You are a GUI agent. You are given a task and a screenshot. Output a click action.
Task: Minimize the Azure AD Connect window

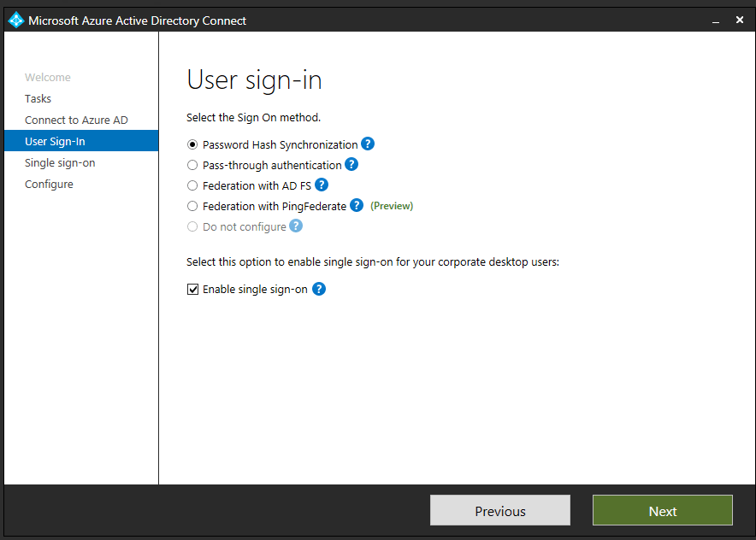coord(716,21)
